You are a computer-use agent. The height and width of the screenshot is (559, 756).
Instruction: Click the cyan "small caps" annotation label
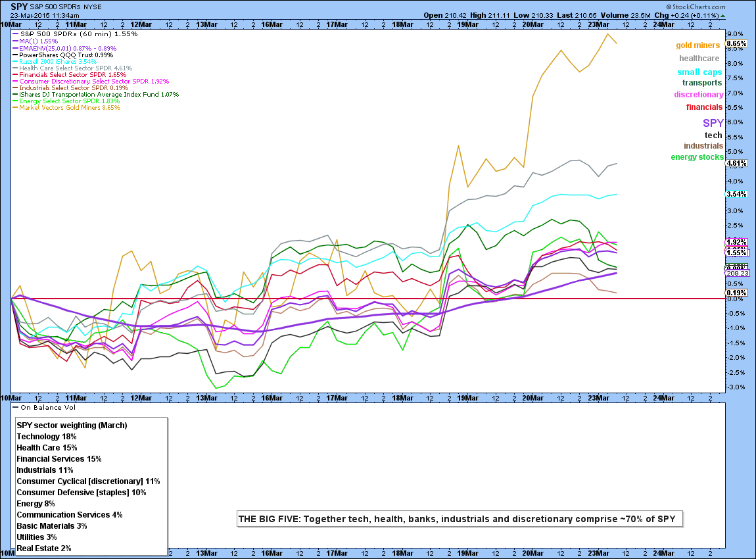(x=699, y=72)
